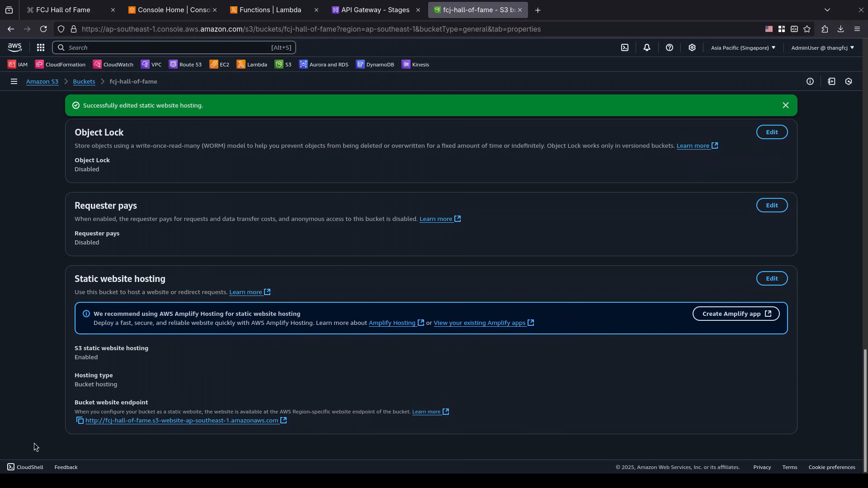The image size is (868, 488).
Task: Open Aurora and RDS shortcut
Action: pos(324,65)
